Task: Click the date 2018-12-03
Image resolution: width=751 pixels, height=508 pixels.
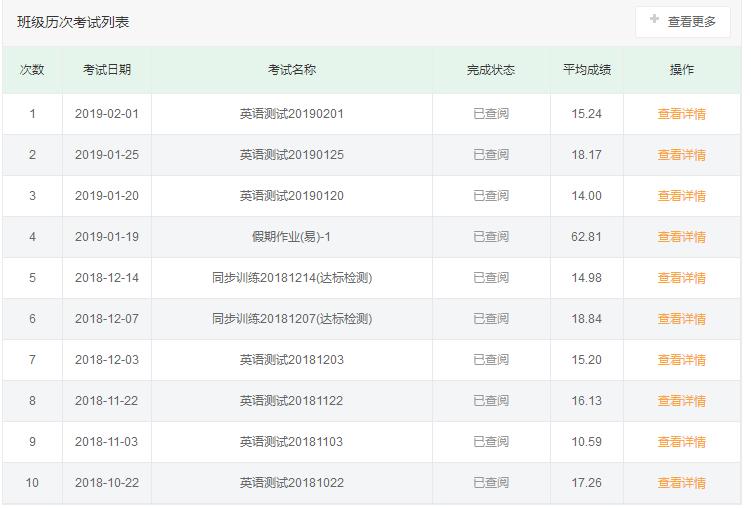Action: pyautogui.click(x=107, y=360)
